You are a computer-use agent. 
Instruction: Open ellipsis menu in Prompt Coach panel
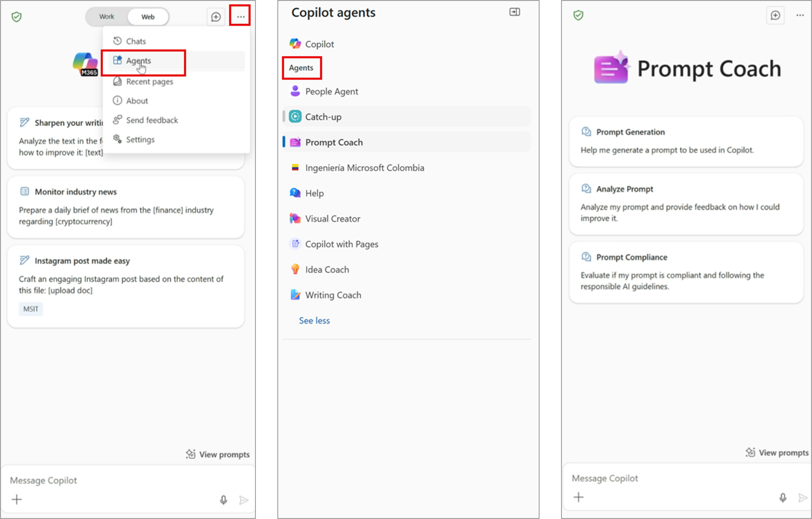click(x=800, y=16)
